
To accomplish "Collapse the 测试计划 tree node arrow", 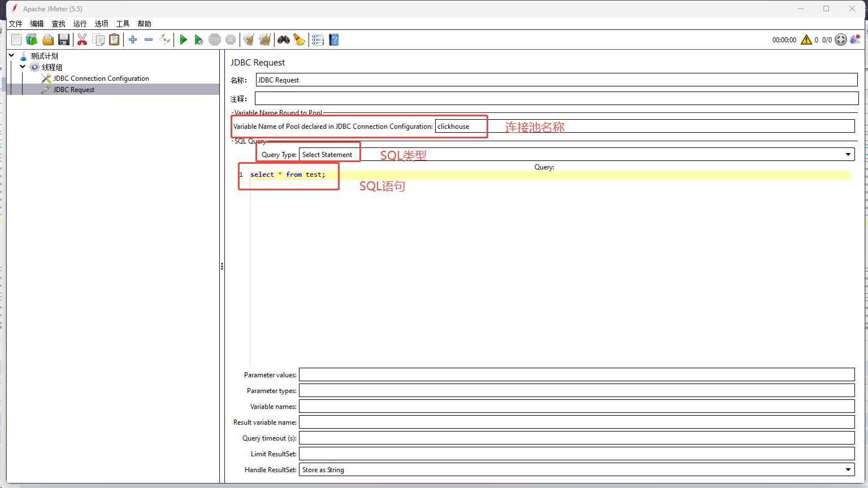I will [x=11, y=55].
